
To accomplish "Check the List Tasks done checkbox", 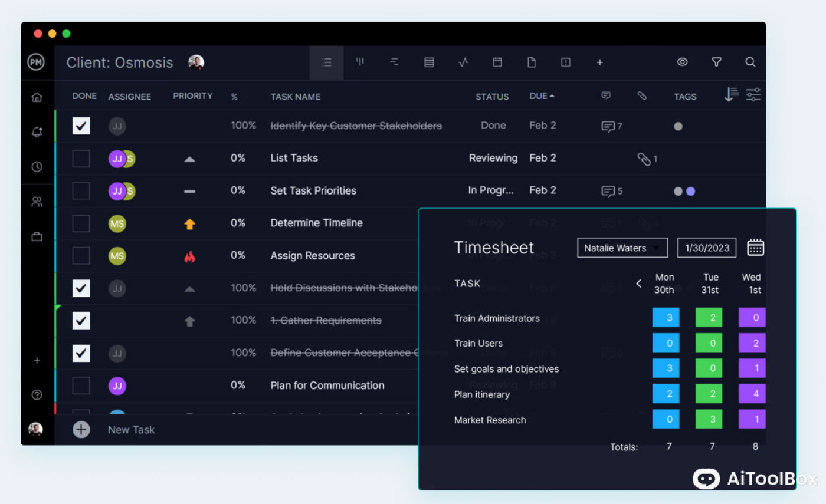I will click(81, 159).
